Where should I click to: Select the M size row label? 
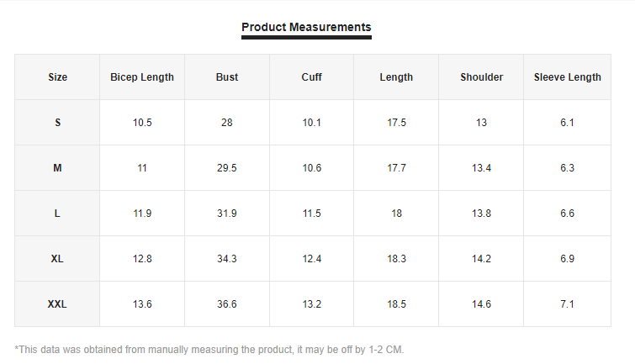click(57, 168)
